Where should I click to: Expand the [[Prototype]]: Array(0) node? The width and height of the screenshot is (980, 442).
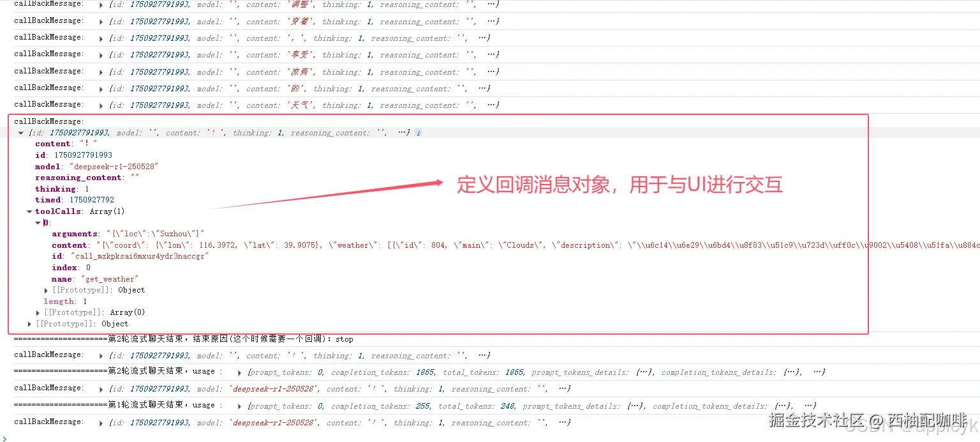point(36,312)
